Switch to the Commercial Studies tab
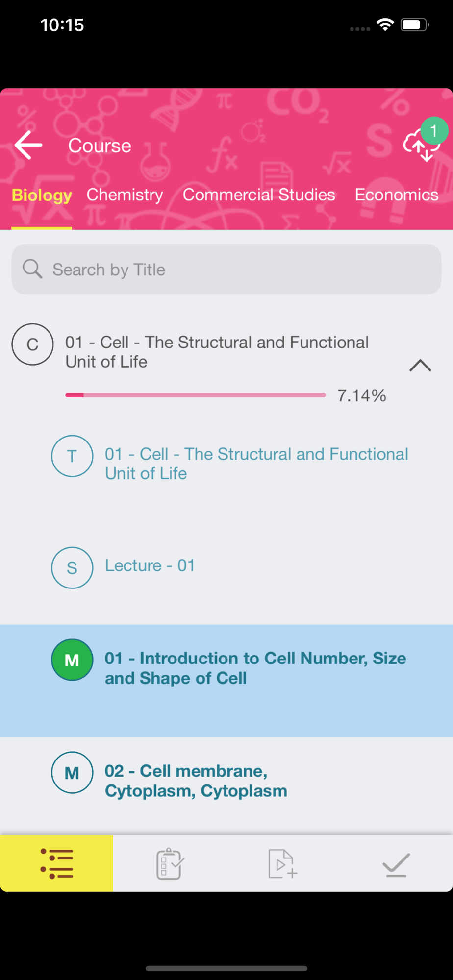 pyautogui.click(x=259, y=195)
